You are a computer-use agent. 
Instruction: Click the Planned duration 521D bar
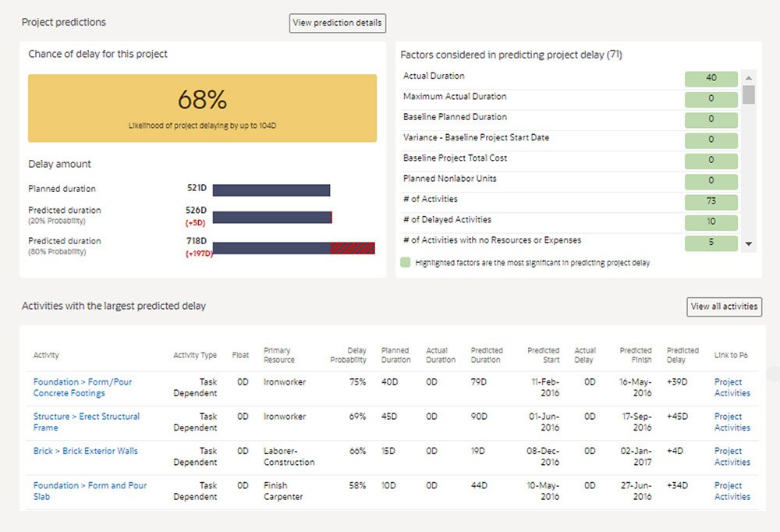271,188
